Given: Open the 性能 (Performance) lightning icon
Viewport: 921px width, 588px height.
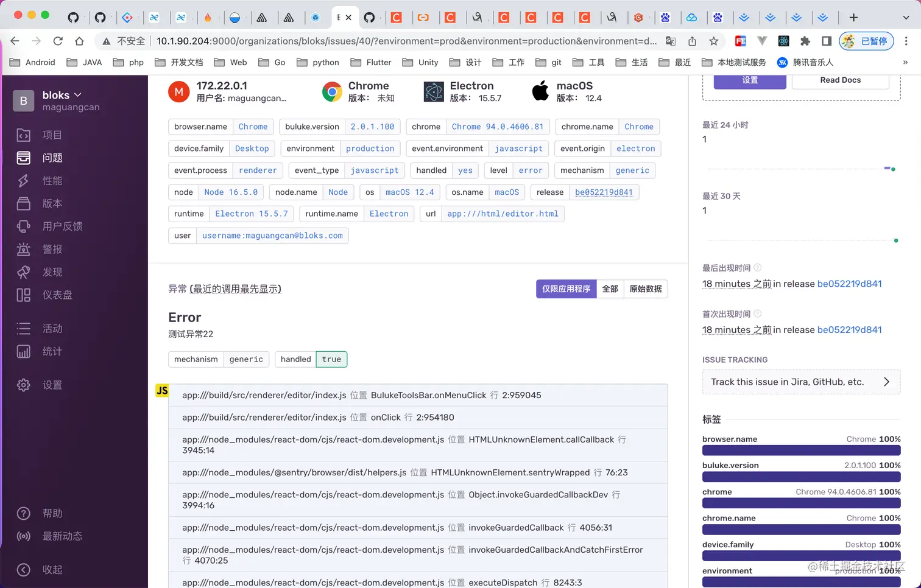Looking at the screenshot, I should (23, 181).
